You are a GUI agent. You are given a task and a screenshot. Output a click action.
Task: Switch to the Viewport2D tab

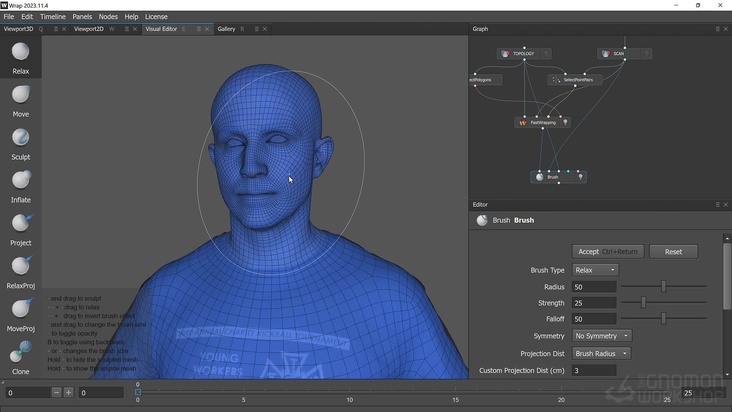(88, 29)
